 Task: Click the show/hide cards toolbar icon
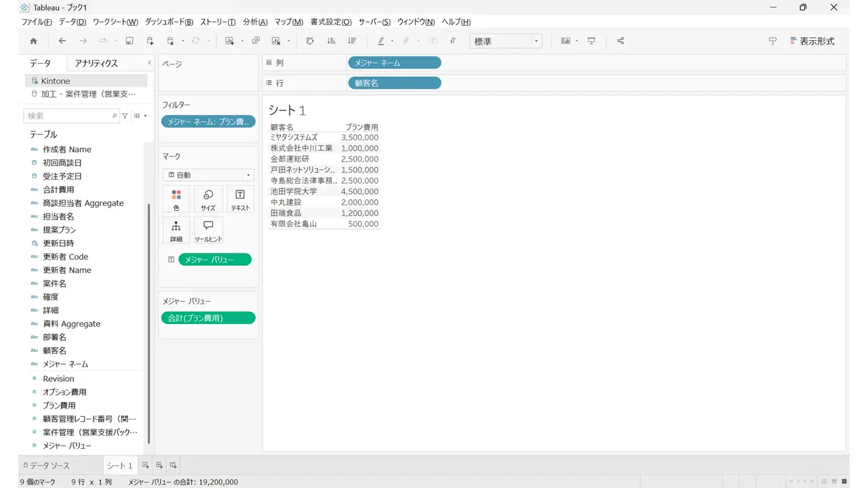click(x=566, y=41)
